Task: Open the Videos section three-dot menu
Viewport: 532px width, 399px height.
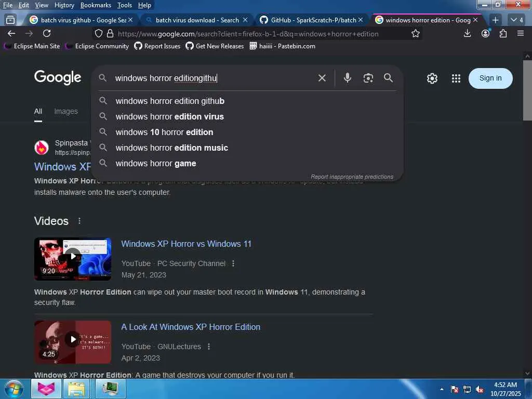Action: click(79, 221)
